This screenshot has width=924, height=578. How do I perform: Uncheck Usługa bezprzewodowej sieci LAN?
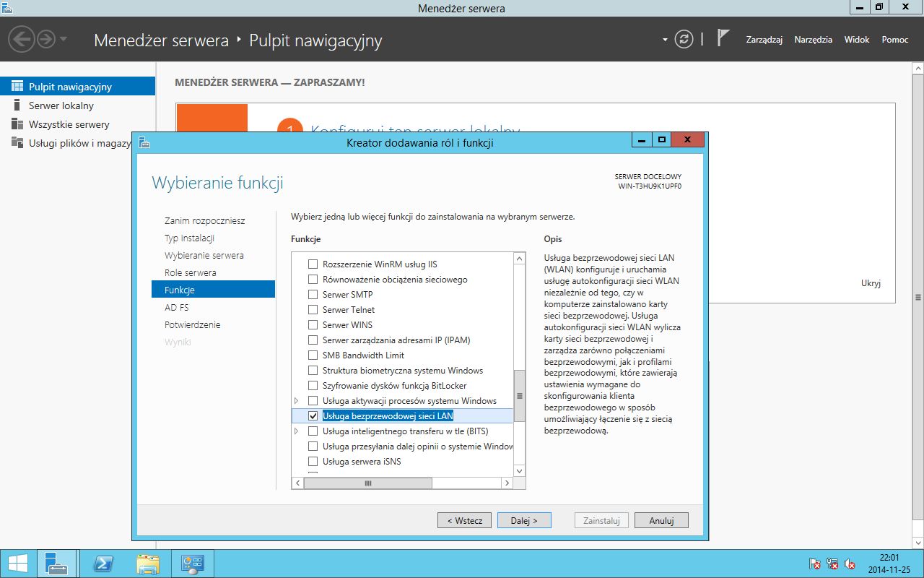pyautogui.click(x=313, y=415)
